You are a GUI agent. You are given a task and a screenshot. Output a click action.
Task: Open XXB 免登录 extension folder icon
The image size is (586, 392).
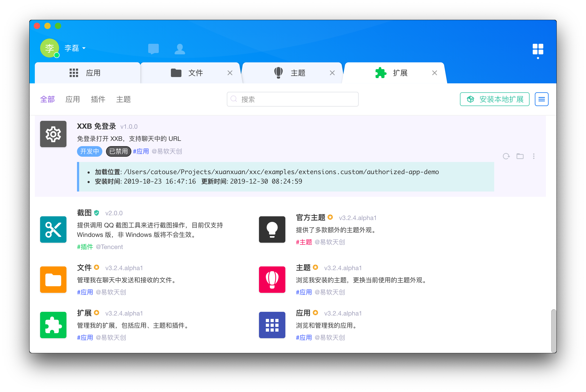[x=520, y=156]
